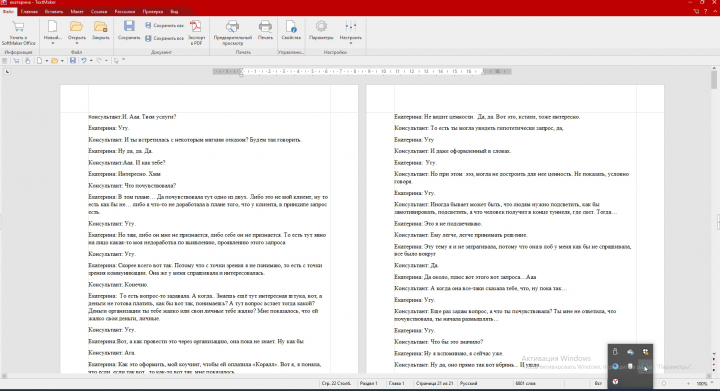Collapse the ribbon with the chevron at top right
The height and width of the screenshot is (391, 720).
pos(715,11)
